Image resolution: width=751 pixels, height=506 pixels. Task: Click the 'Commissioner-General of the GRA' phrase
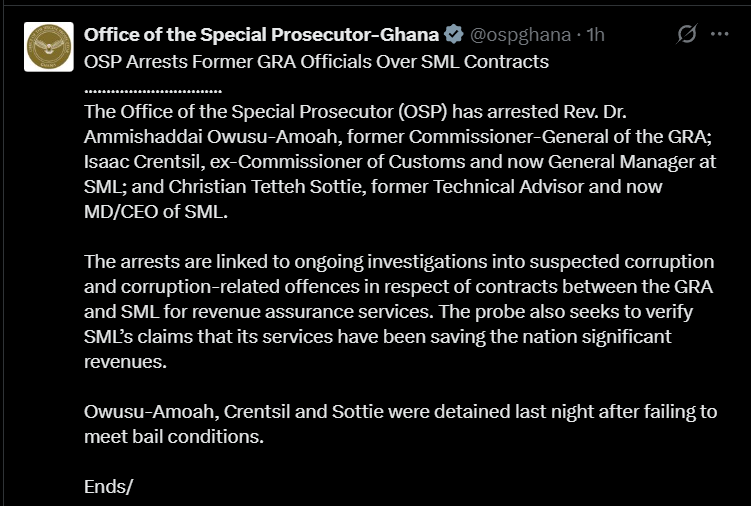pyautogui.click(x=558, y=137)
